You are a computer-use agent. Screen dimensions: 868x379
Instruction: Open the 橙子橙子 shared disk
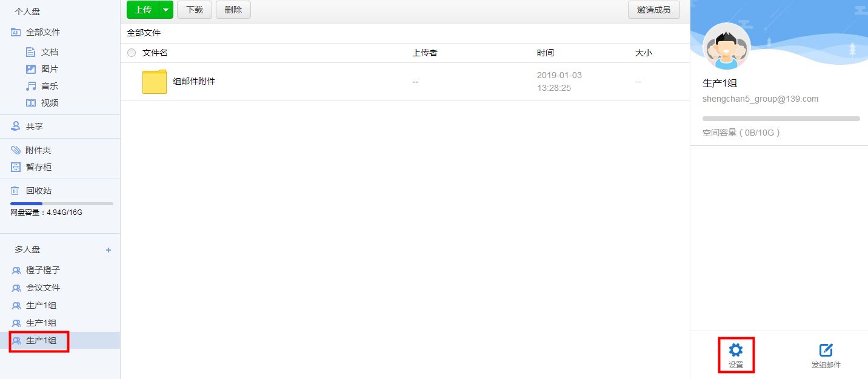point(42,270)
